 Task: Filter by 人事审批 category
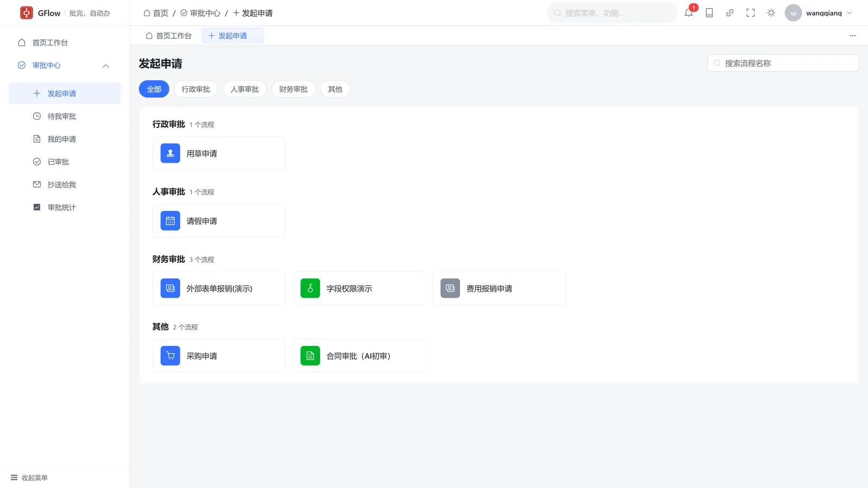[245, 89]
